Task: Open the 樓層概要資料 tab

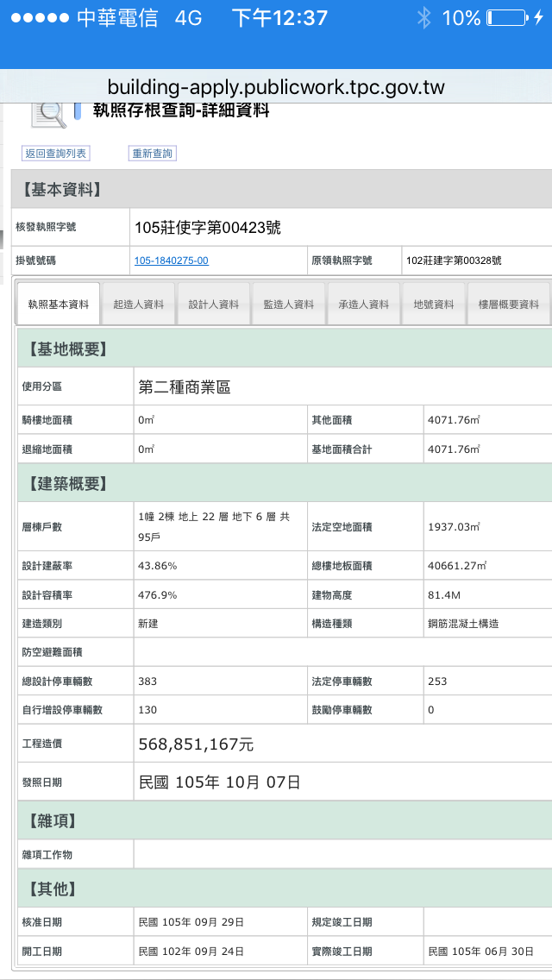Action: [x=509, y=305]
